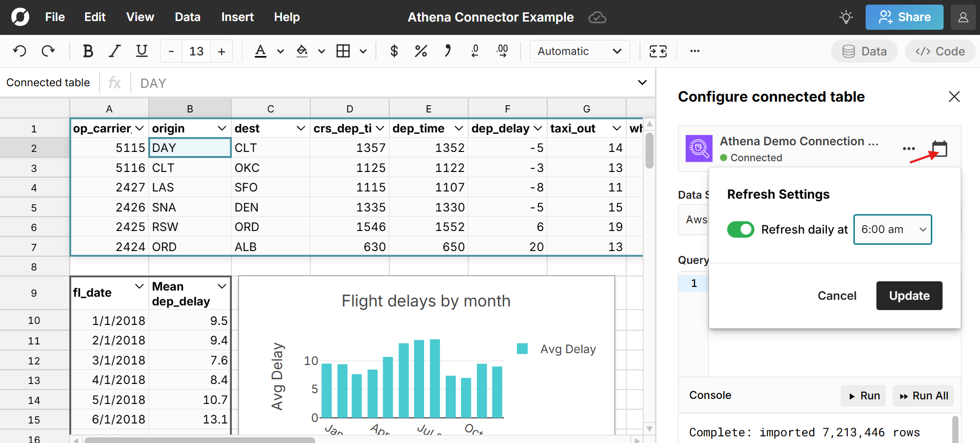Image resolution: width=980 pixels, height=443 pixels.
Task: Apply italic formatting
Action: click(x=114, y=51)
